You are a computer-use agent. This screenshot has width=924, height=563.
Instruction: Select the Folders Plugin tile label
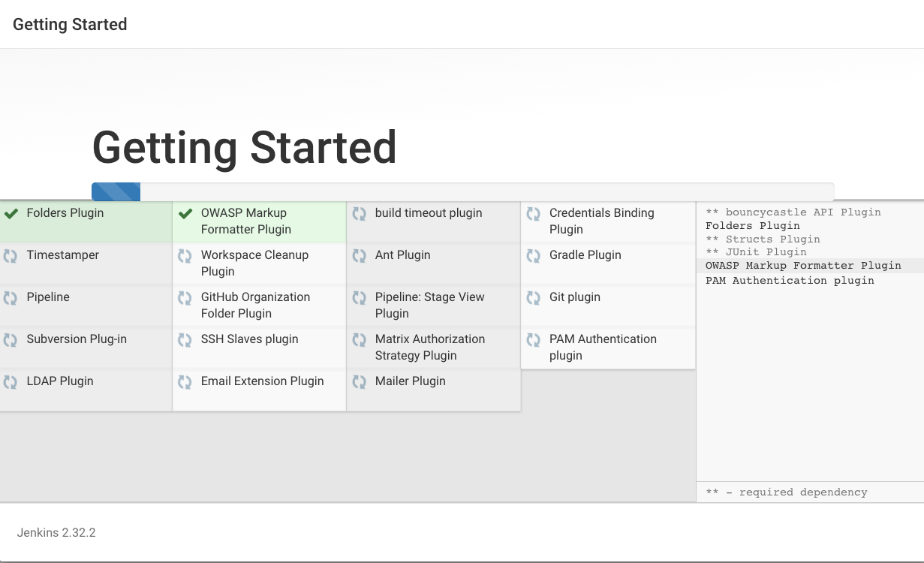[x=65, y=213]
